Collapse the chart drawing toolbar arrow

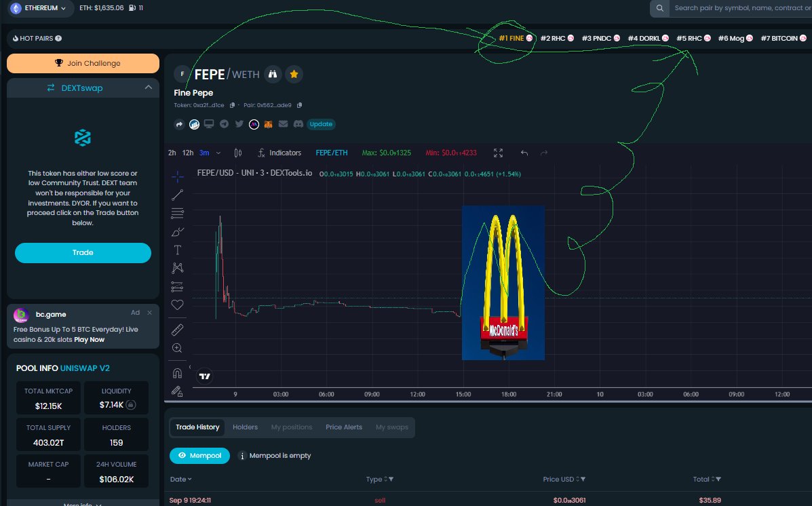click(x=189, y=367)
